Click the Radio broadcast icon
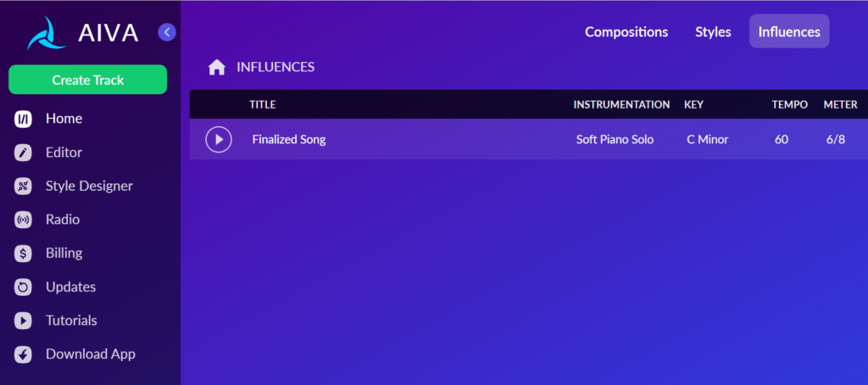The height and width of the screenshot is (385, 868). click(23, 220)
